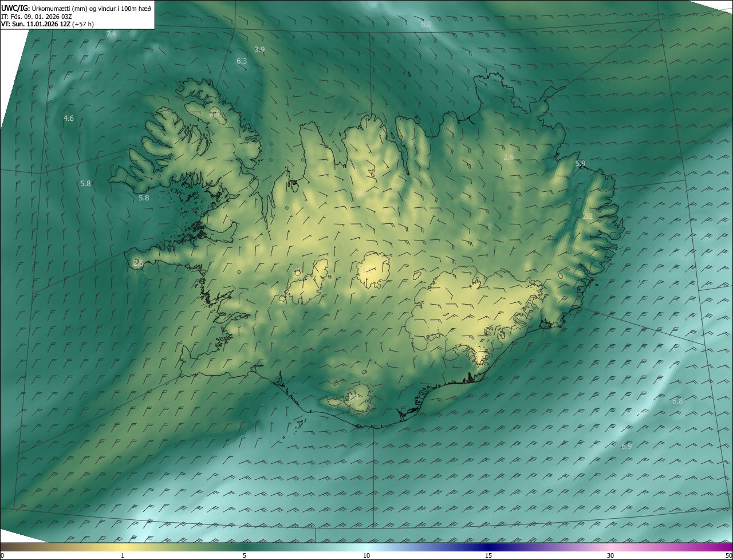The height and width of the screenshot is (560, 733).
Task: Click the 4.6 value label
Action: [x=69, y=119]
